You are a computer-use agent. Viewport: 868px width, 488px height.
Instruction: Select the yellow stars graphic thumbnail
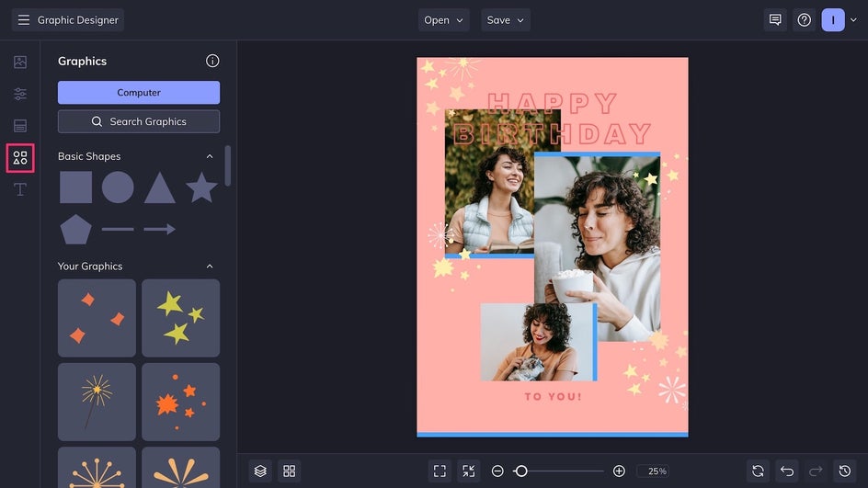click(180, 318)
